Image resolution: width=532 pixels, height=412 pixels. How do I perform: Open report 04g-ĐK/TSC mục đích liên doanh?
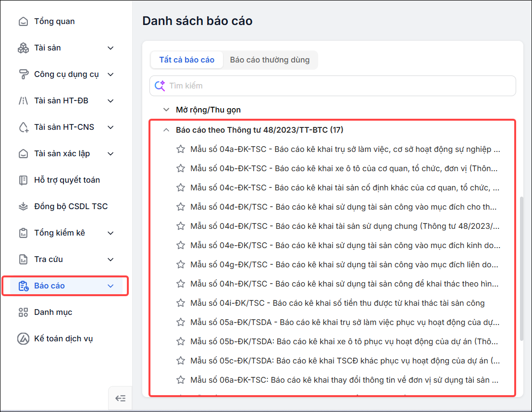coord(345,264)
